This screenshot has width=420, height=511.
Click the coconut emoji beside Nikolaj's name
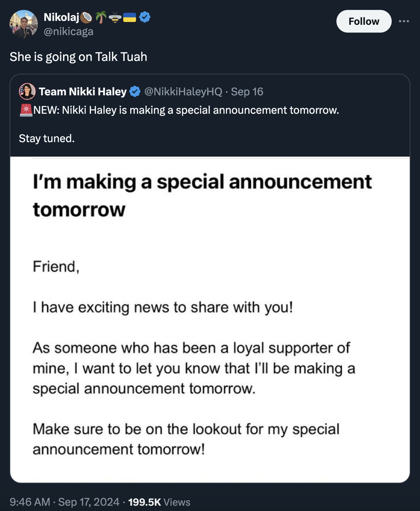(x=86, y=17)
